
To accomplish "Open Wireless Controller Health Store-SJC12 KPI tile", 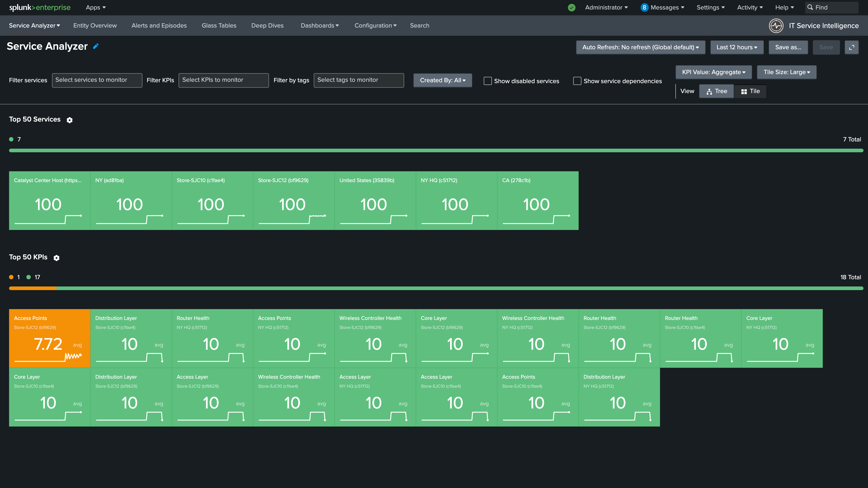I will click(375, 338).
